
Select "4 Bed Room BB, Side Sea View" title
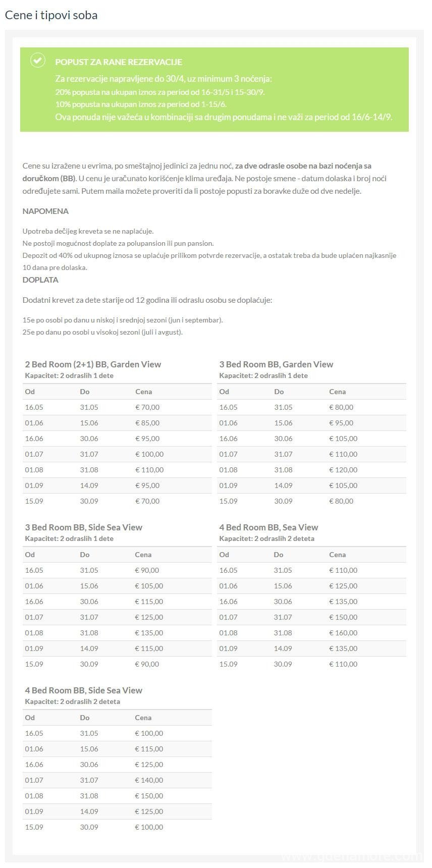pos(84,690)
